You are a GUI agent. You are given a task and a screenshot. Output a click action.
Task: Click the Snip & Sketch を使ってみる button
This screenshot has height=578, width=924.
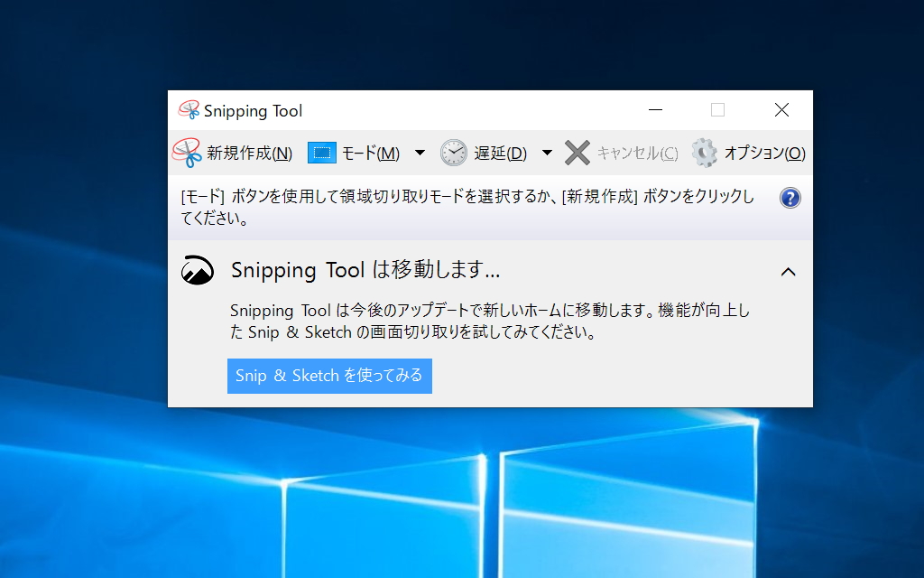[329, 376]
